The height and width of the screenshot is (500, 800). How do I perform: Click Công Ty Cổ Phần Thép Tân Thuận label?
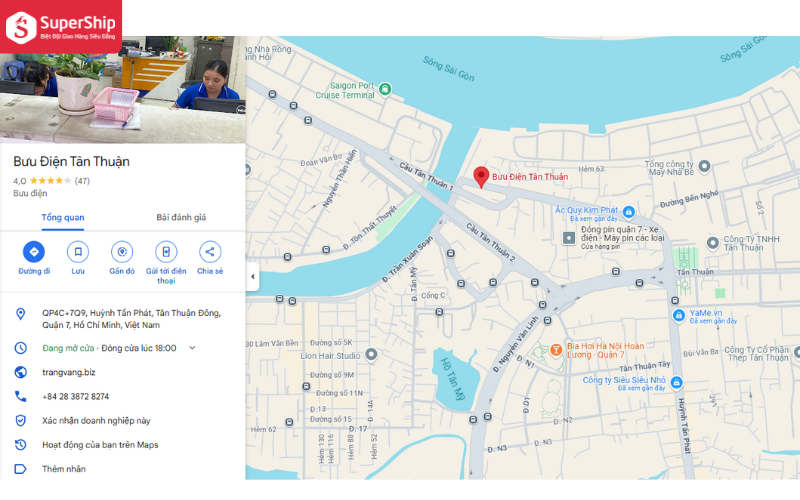[757, 354]
